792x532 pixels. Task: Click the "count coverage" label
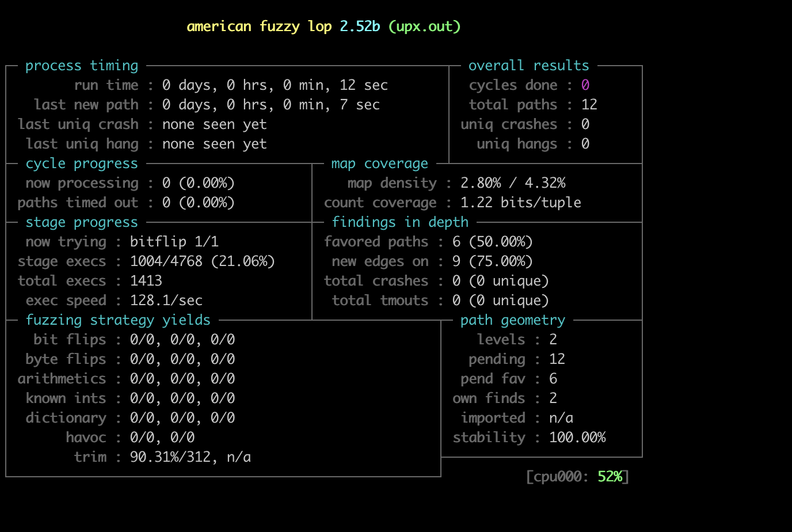(x=380, y=203)
